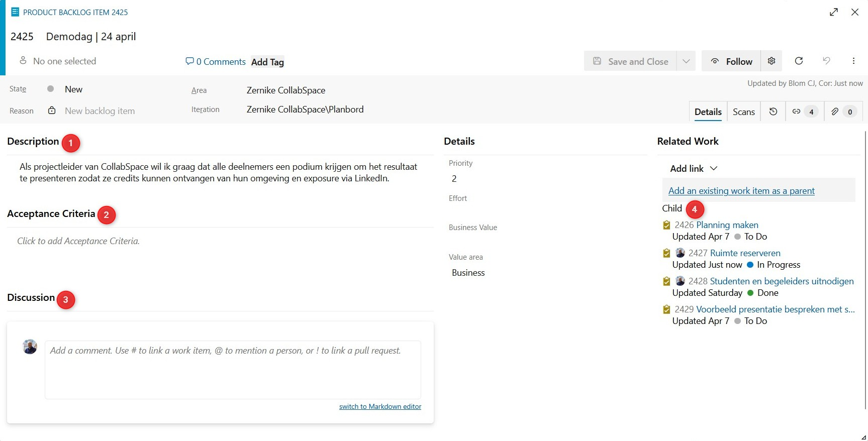Click the revert changes undo icon
Image resolution: width=868 pixels, height=441 pixels.
click(x=826, y=61)
